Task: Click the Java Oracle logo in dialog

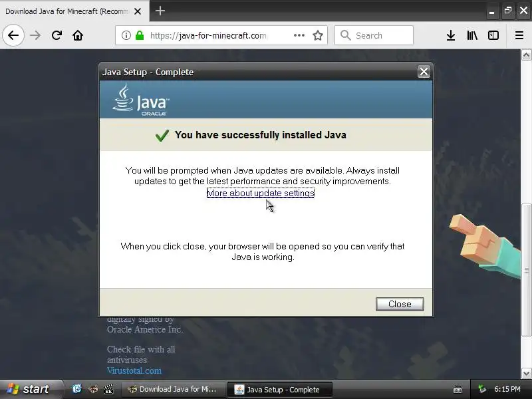Action: 140,100
